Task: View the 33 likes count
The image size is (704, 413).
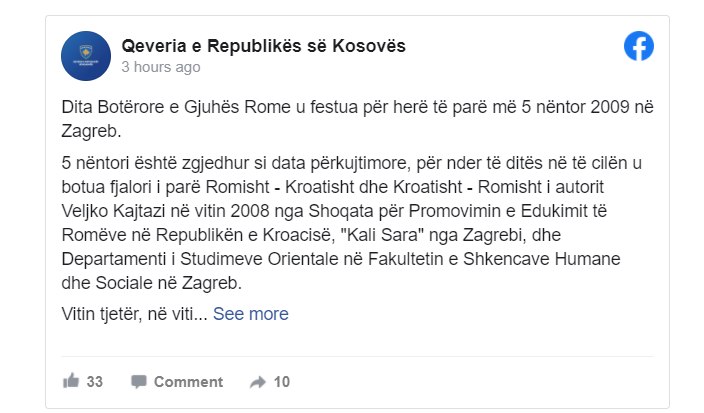Action: point(95,381)
